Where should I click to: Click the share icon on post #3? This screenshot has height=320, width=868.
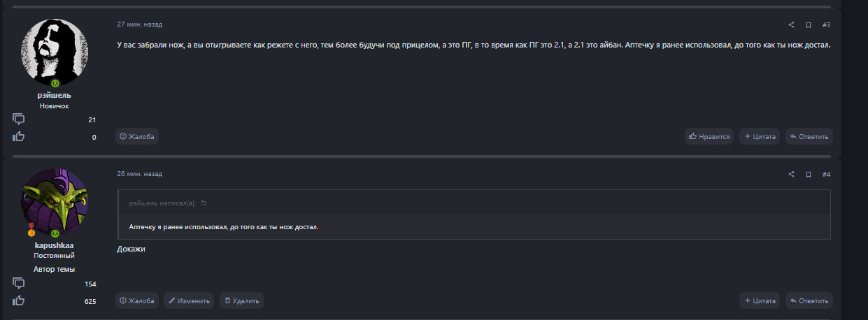791,25
